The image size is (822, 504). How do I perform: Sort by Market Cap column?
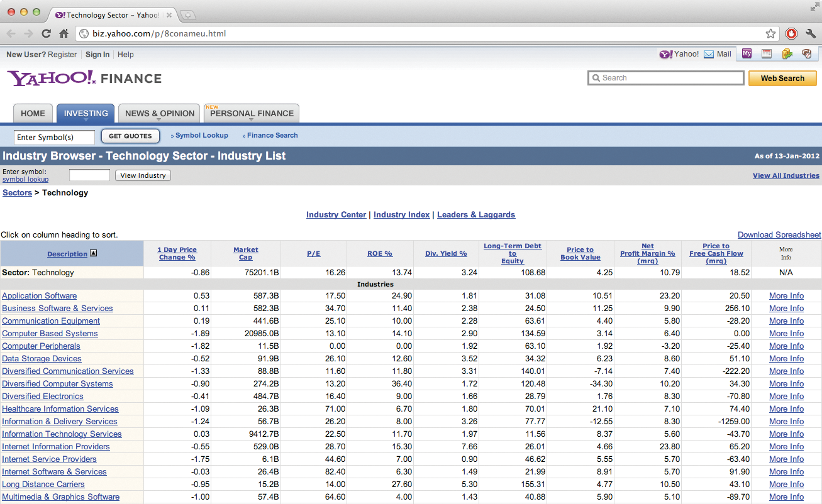point(245,253)
